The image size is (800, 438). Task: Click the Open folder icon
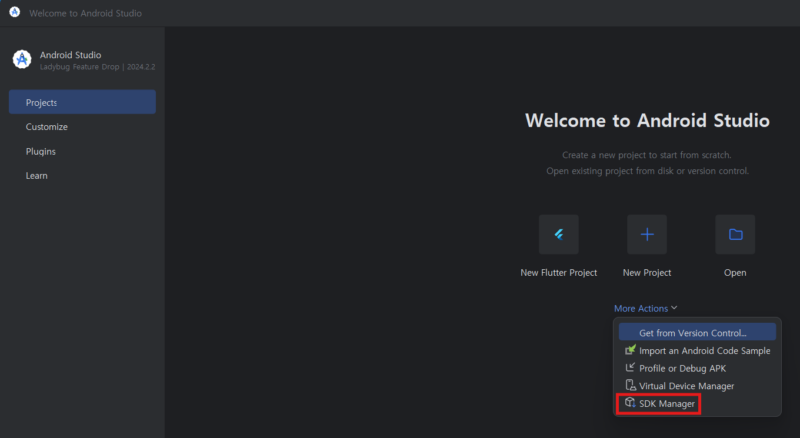coord(735,234)
